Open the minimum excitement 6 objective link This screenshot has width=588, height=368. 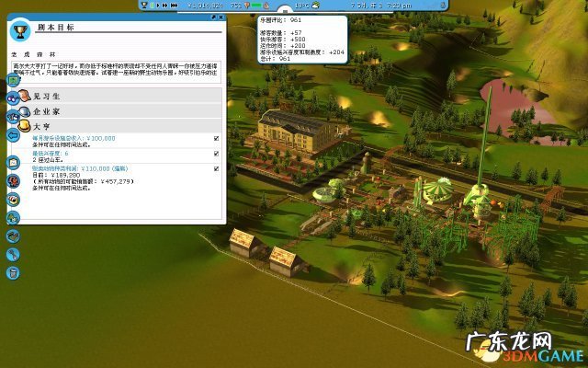click(x=51, y=154)
